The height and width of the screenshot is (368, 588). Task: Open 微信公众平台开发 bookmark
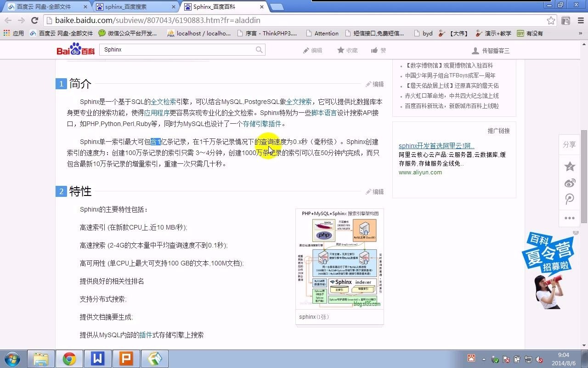coord(127,33)
